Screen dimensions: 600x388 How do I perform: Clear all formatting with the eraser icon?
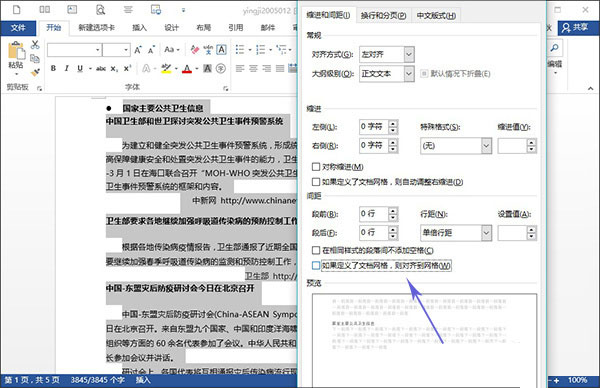pos(195,50)
